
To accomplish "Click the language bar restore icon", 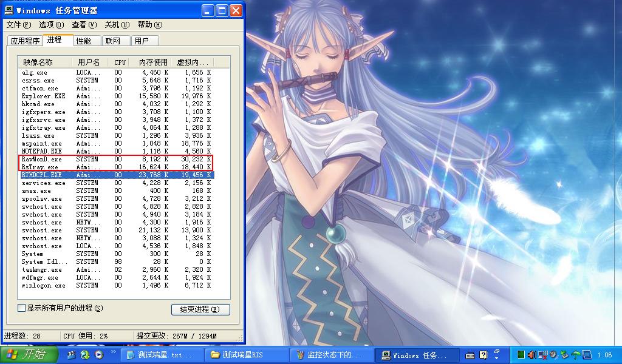I will [x=497, y=351].
